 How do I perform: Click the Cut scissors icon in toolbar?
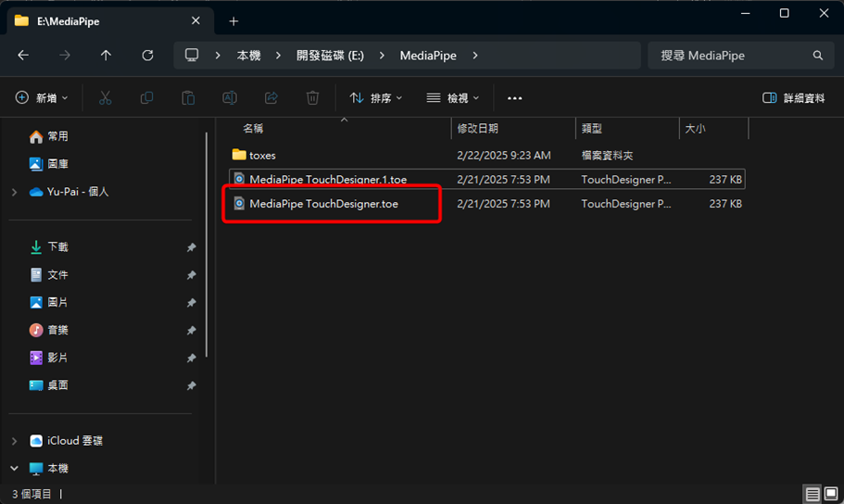pos(105,98)
